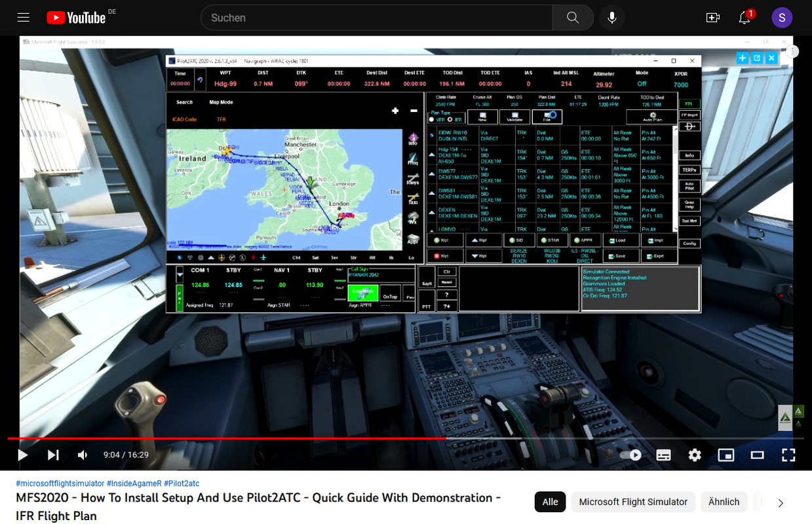Open the Freq icon beside the map
Viewport: 812px width, 524px height.
413,159
